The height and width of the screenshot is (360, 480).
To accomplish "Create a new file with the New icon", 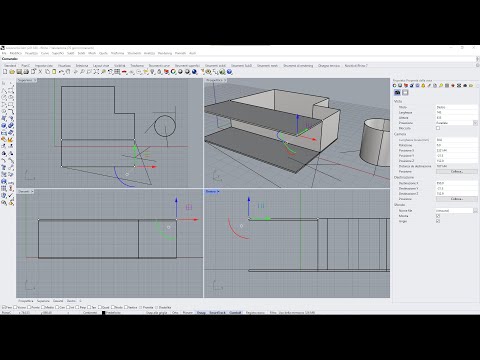I will 5,72.
